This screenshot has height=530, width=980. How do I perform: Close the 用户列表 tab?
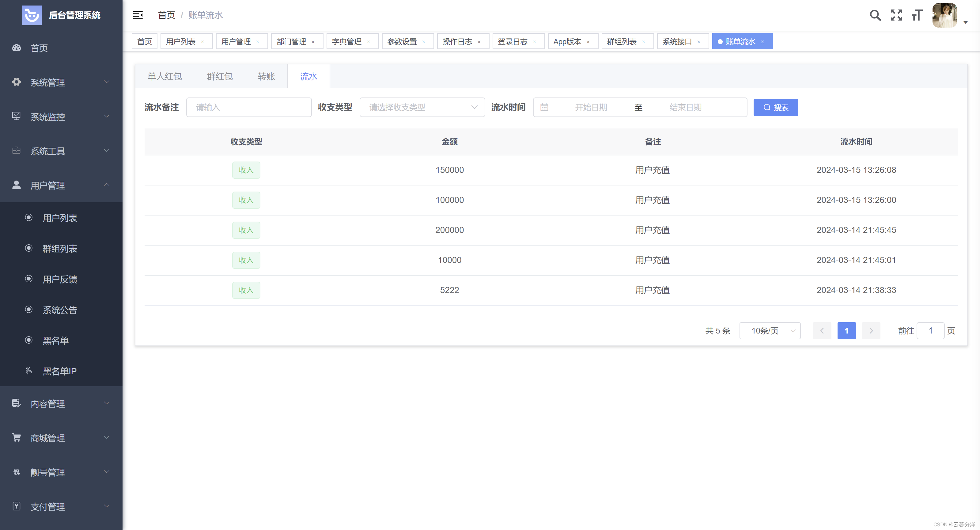coord(202,42)
